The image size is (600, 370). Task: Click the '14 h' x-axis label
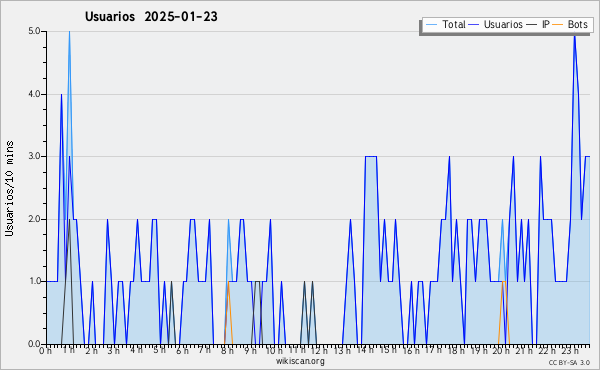pos(365,350)
